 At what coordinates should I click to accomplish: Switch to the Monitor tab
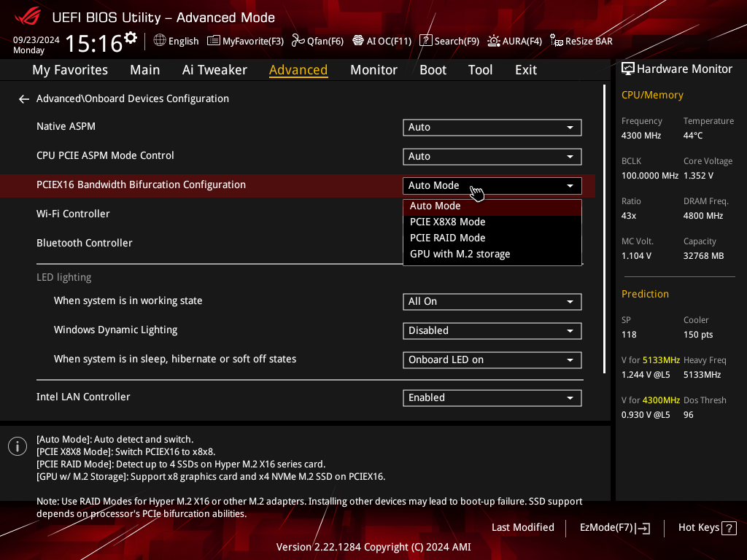click(373, 70)
